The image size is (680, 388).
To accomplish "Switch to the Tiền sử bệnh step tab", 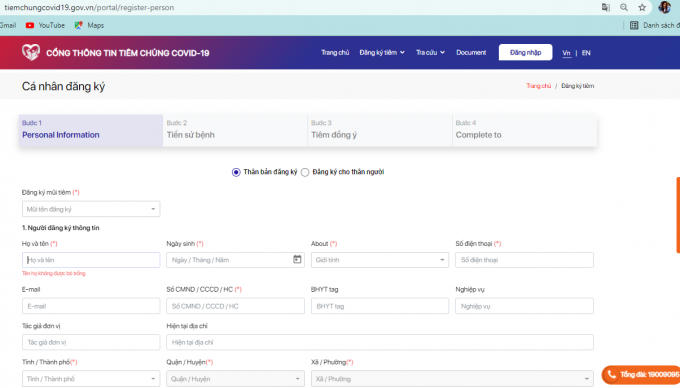I will pyautogui.click(x=235, y=130).
